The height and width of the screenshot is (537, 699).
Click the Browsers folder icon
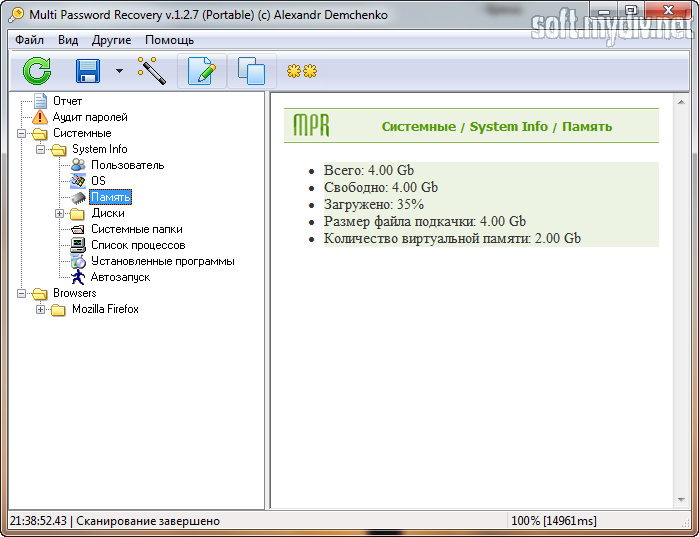(40, 294)
